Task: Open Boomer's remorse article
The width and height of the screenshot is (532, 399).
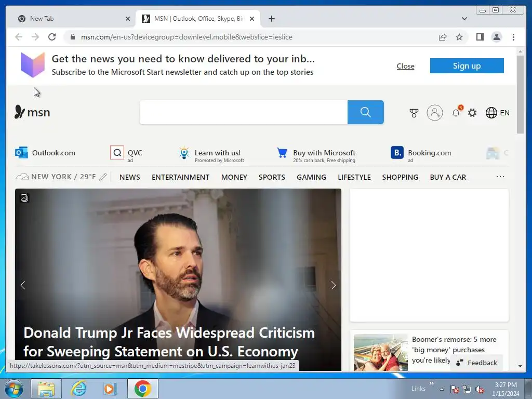Action: coord(454,350)
